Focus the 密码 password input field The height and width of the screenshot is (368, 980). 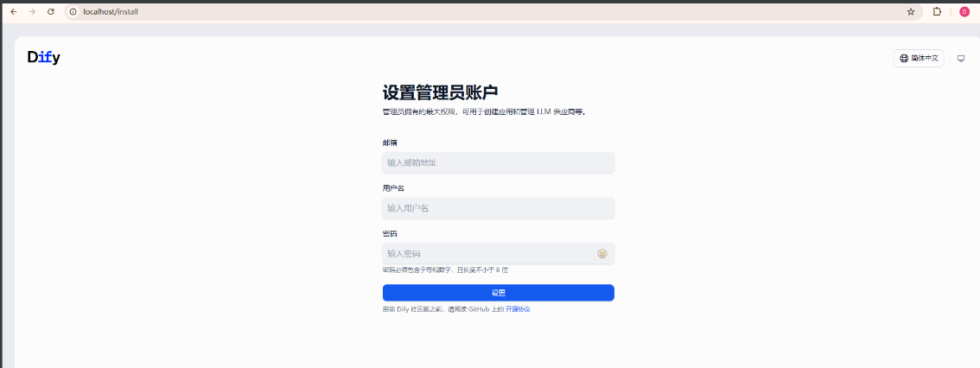(x=498, y=254)
